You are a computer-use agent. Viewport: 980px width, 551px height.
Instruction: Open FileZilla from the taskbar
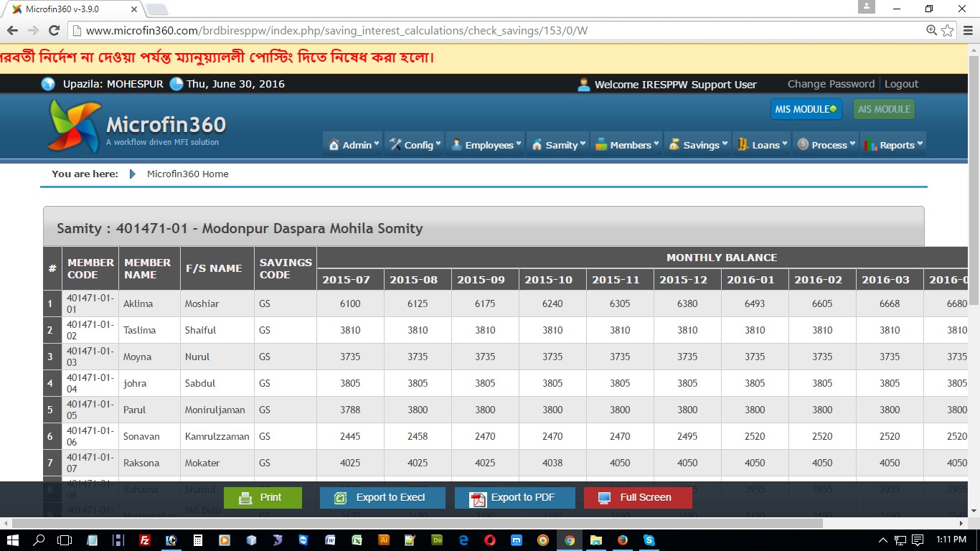[144, 540]
